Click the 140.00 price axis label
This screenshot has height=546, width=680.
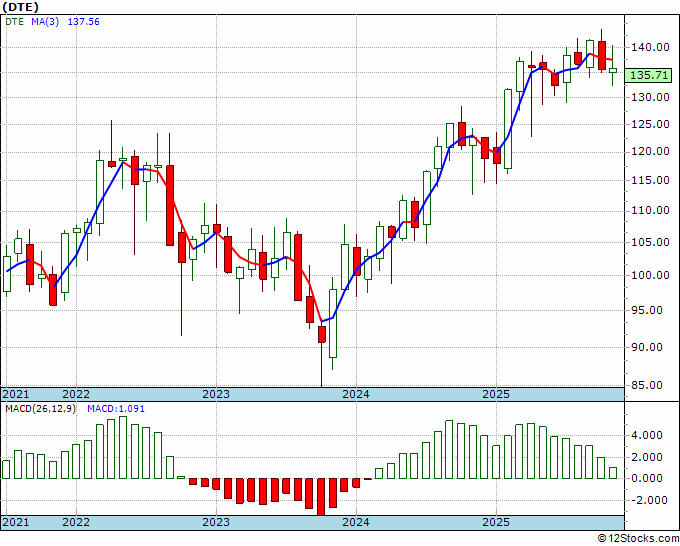(x=650, y=47)
